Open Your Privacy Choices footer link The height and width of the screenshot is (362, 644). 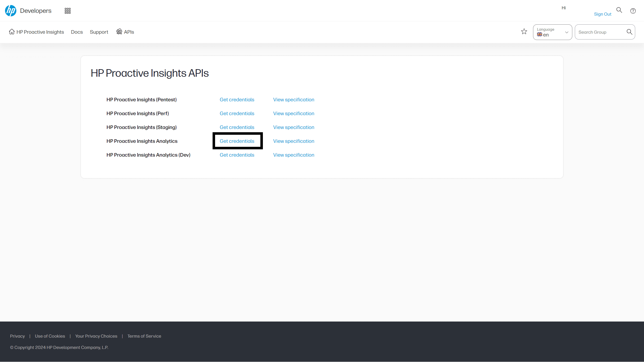(96, 336)
